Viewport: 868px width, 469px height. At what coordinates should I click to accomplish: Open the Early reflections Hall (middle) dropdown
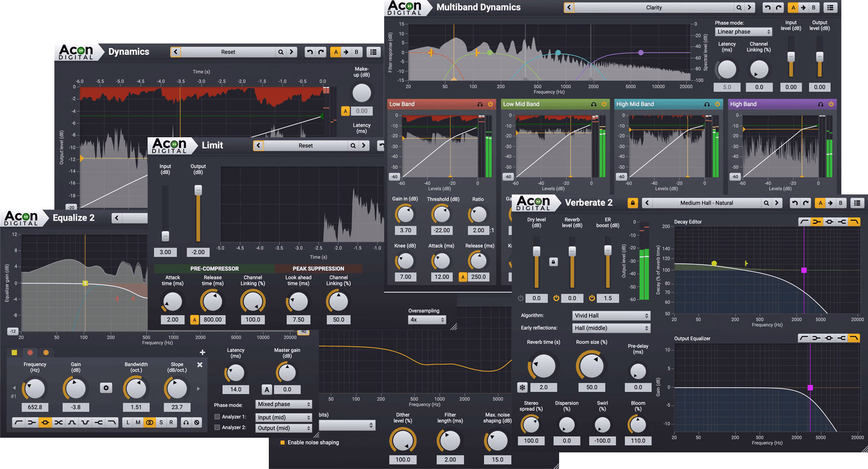[611, 328]
